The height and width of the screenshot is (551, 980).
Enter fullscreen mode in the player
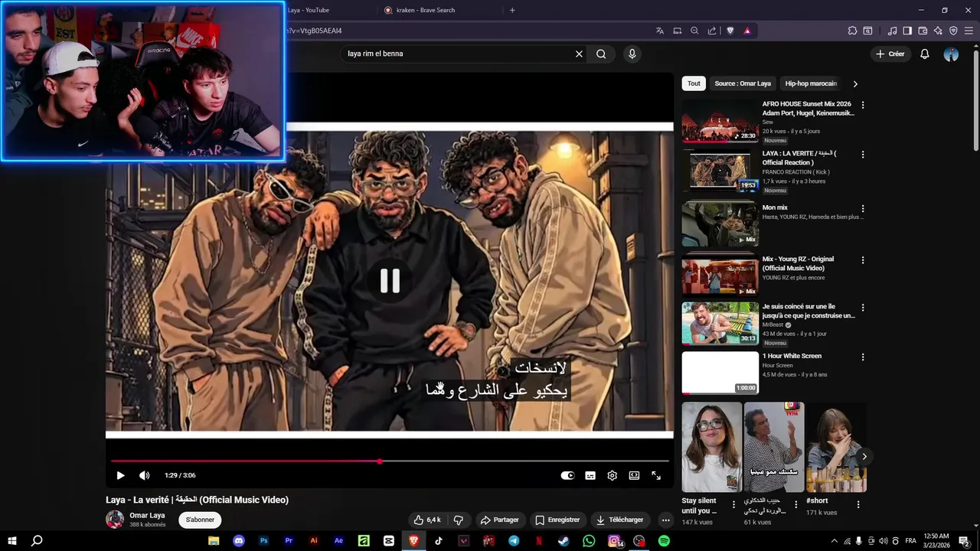tap(656, 475)
